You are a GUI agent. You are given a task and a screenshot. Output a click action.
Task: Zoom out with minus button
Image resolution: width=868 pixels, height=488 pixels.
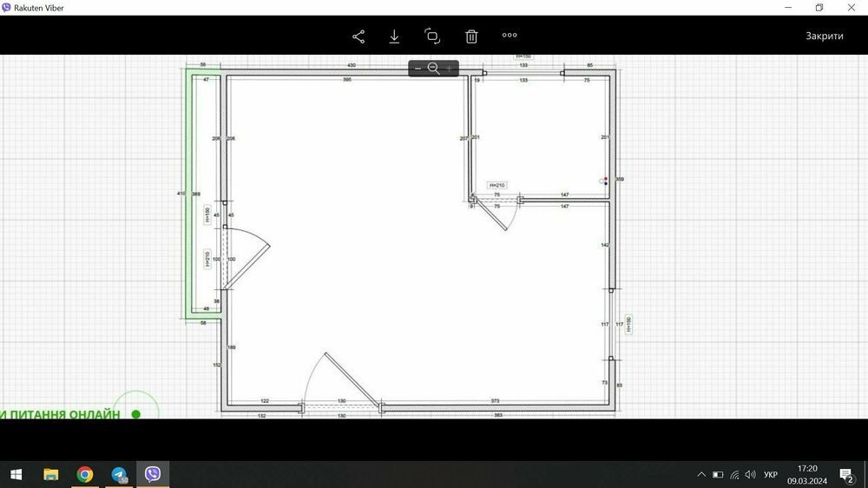tap(418, 68)
